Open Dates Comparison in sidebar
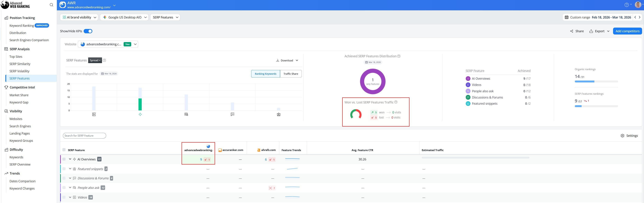 click(x=22, y=181)
